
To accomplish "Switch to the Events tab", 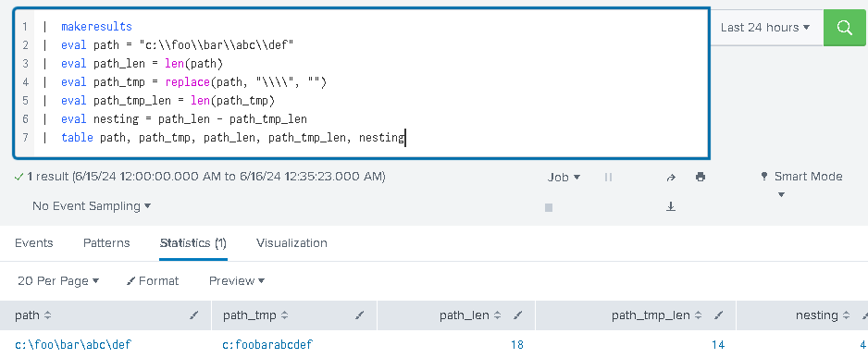I will pyautogui.click(x=33, y=243).
